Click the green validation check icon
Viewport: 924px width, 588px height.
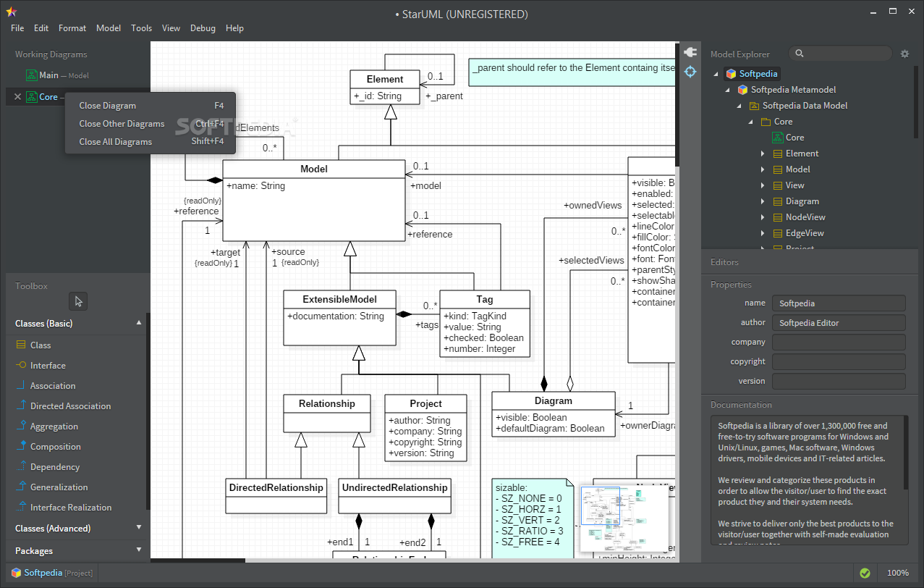click(865, 573)
